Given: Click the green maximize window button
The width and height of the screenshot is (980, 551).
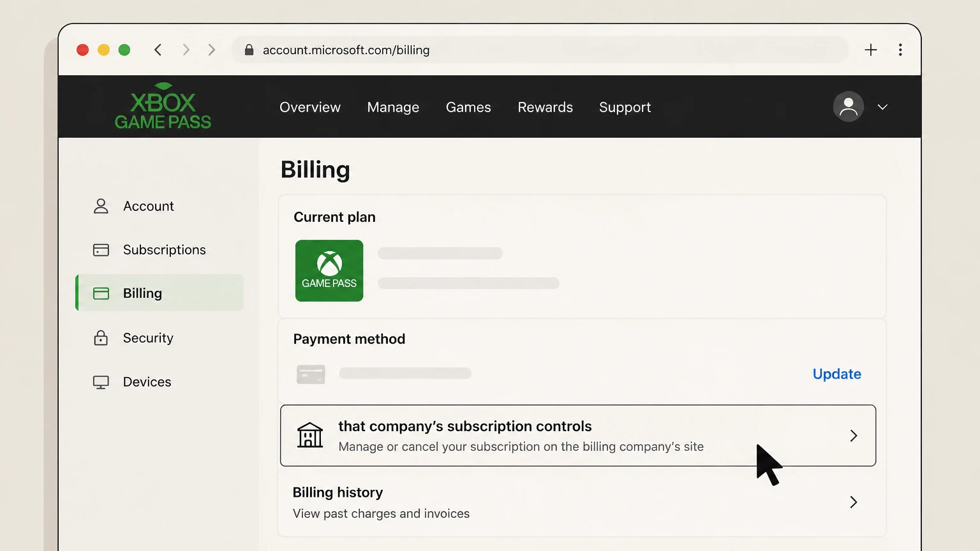Looking at the screenshot, I should coord(124,50).
